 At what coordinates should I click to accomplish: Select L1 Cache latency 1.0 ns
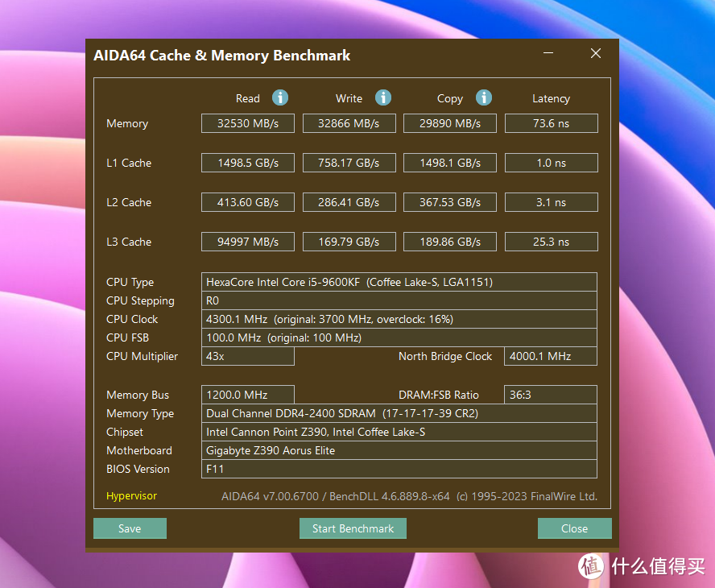point(552,163)
